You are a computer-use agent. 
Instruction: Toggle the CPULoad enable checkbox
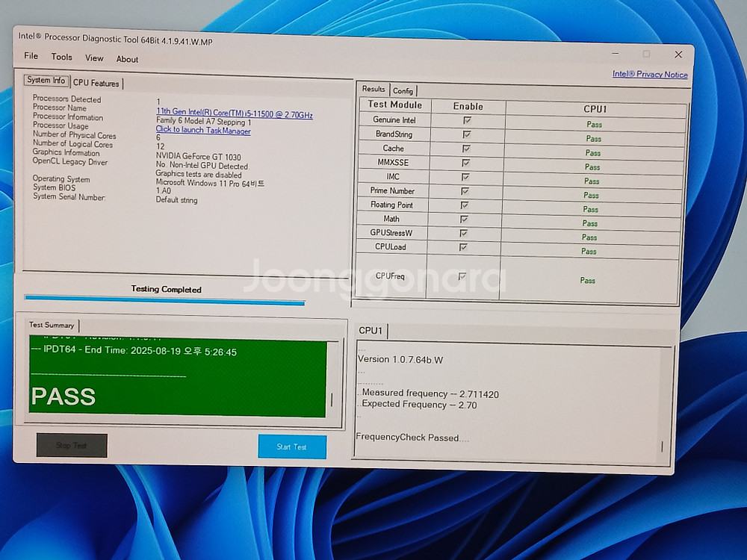pos(463,247)
